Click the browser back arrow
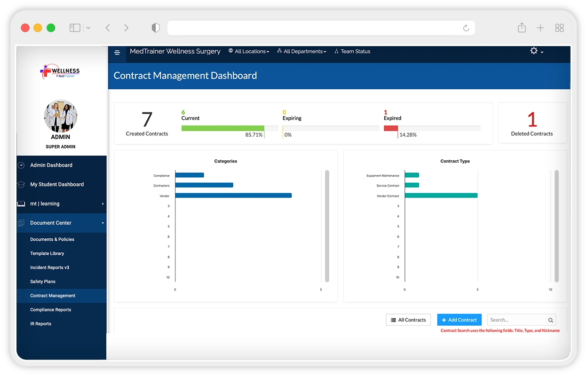This screenshot has height=376, width=588. click(108, 28)
